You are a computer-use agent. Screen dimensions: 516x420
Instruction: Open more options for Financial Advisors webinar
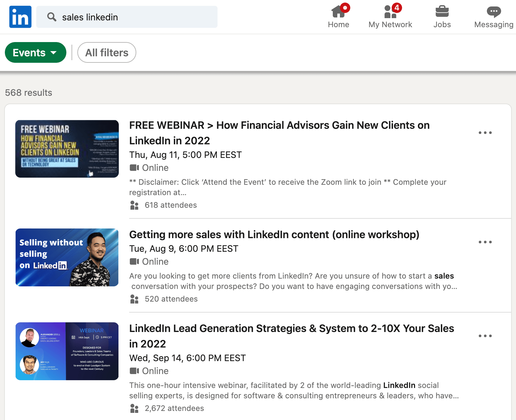(485, 133)
